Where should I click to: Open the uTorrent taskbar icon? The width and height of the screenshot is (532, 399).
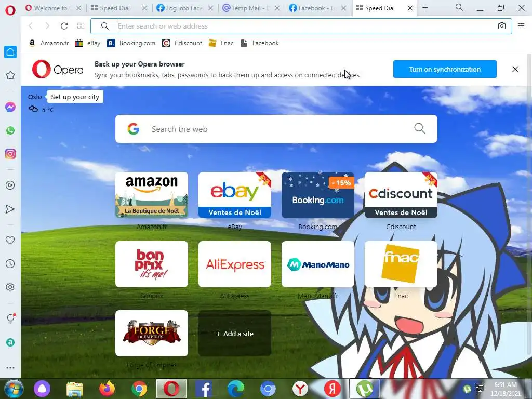[364, 389]
